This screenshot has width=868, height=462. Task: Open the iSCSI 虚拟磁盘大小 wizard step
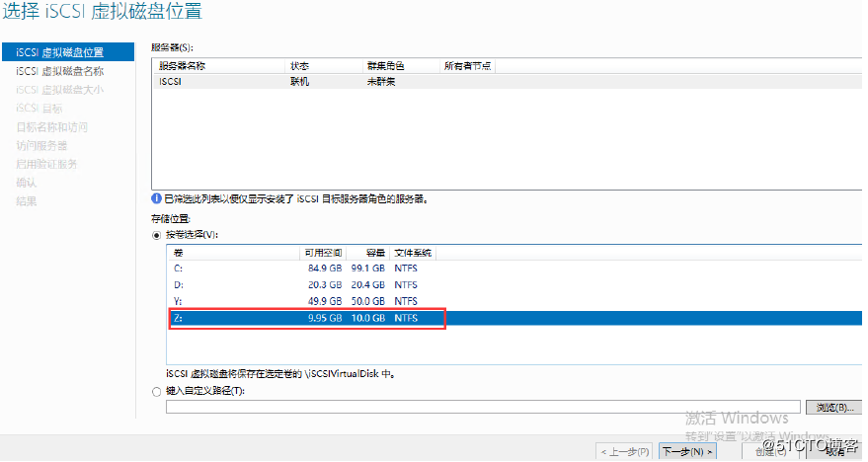59,90
